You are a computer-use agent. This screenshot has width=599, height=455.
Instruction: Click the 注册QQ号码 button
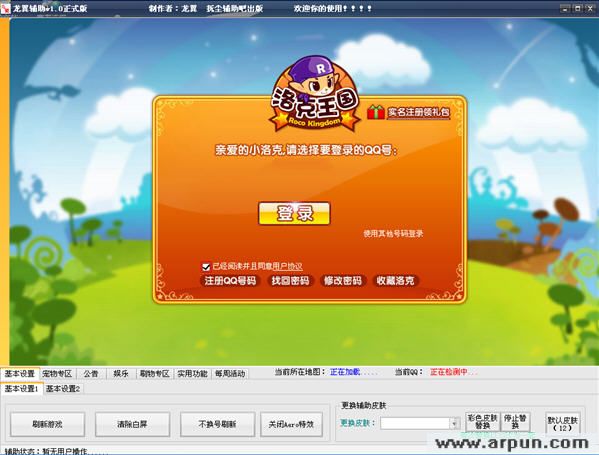coord(230,281)
